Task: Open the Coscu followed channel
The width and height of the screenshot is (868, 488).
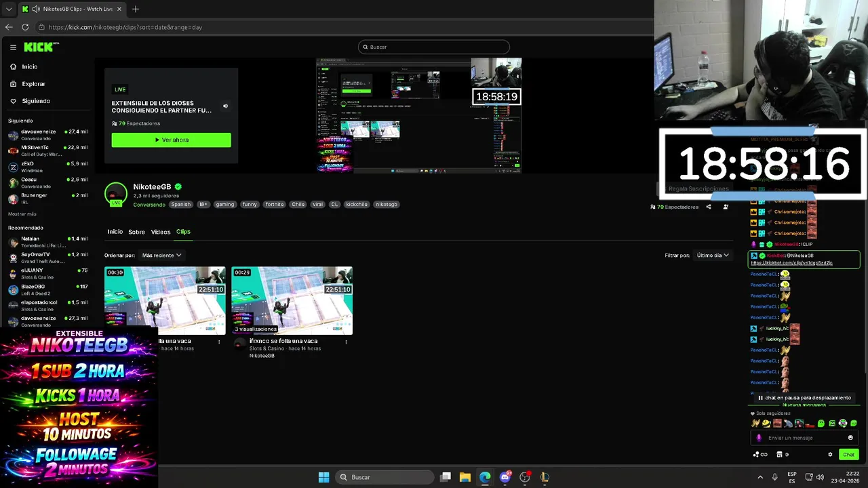Action: (47, 182)
